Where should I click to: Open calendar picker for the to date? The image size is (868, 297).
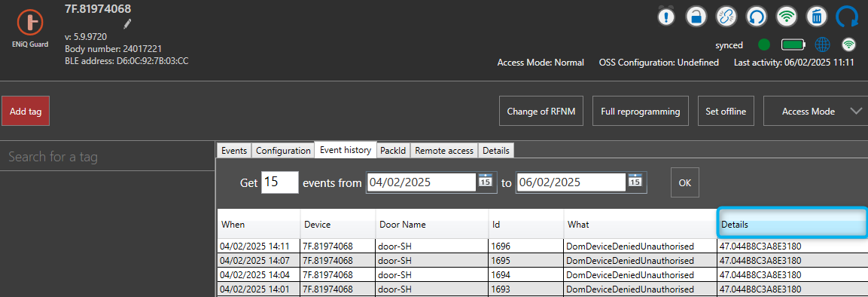click(635, 181)
